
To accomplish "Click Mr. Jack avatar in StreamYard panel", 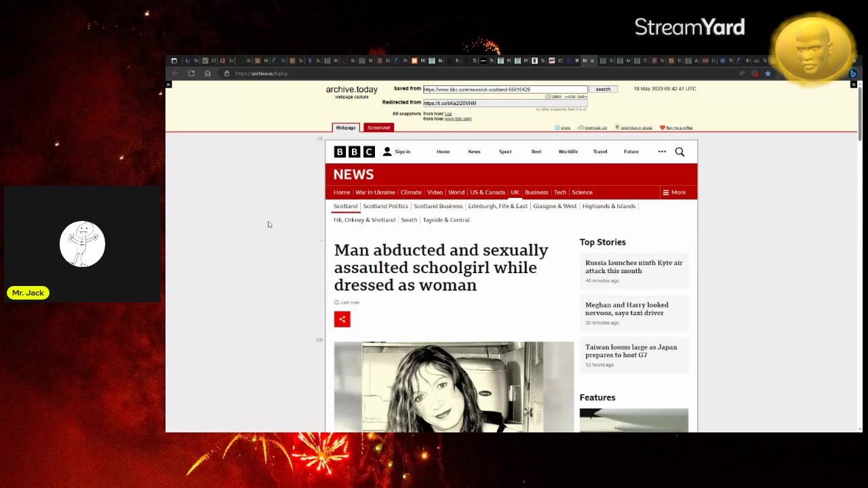I will pyautogui.click(x=82, y=243).
